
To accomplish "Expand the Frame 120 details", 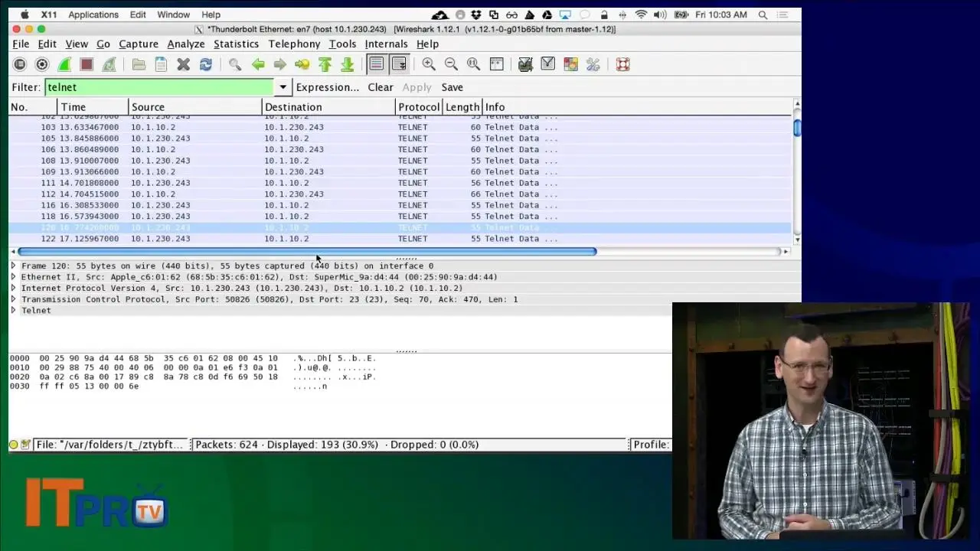I will tap(13, 266).
